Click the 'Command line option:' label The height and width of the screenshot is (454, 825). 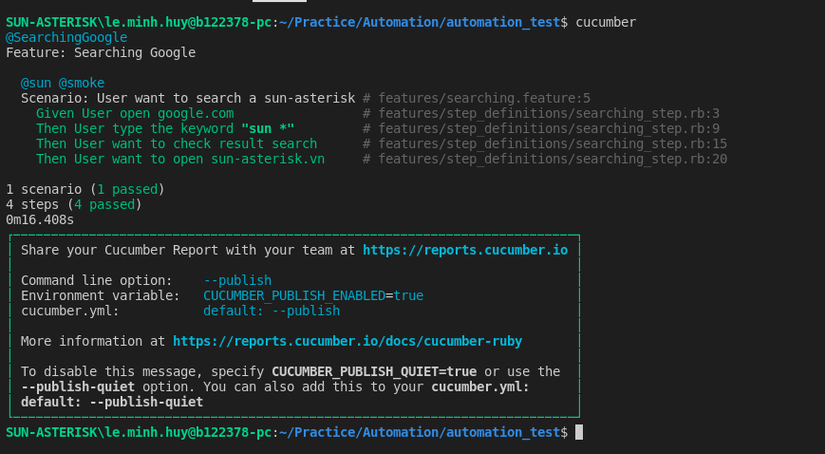pyautogui.click(x=96, y=280)
